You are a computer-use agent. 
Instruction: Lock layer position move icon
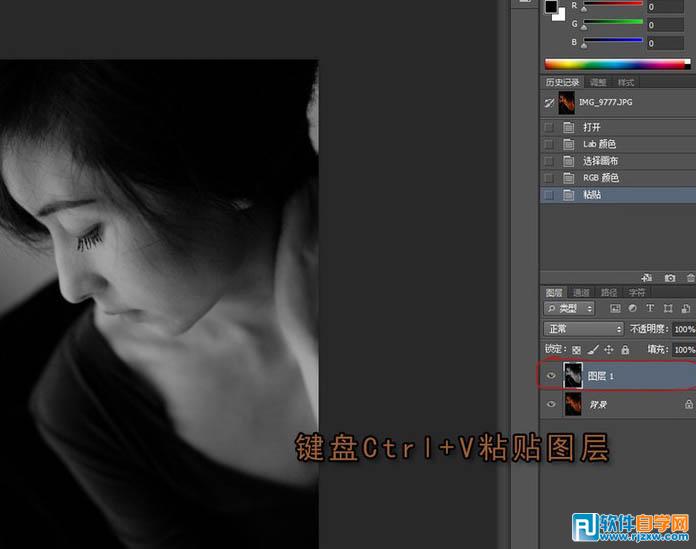click(x=609, y=350)
